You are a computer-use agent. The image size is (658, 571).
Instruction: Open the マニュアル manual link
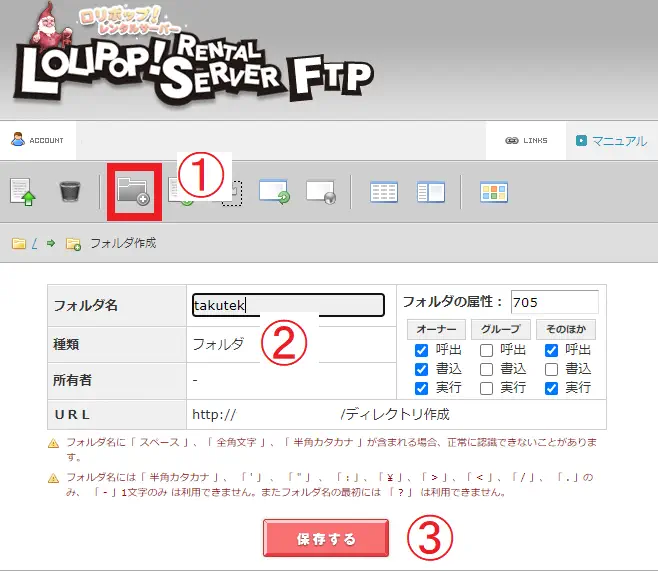pyautogui.click(x=611, y=141)
